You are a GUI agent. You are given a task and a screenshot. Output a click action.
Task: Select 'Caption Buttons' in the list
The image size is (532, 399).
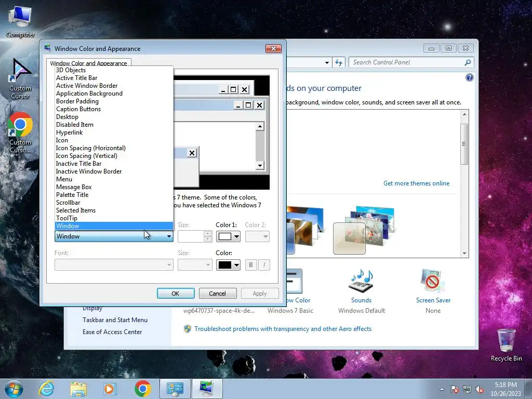[x=114, y=109]
